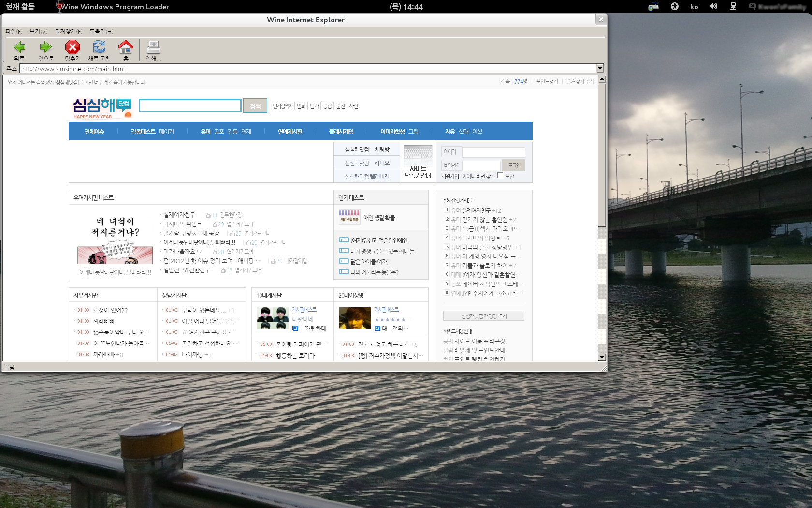
Task: Click the thumbs-up icon next to 33
Action: point(208,215)
